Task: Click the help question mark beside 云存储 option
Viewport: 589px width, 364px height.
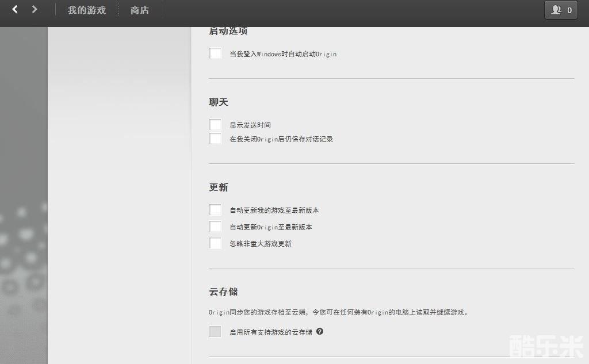Action: [x=320, y=331]
